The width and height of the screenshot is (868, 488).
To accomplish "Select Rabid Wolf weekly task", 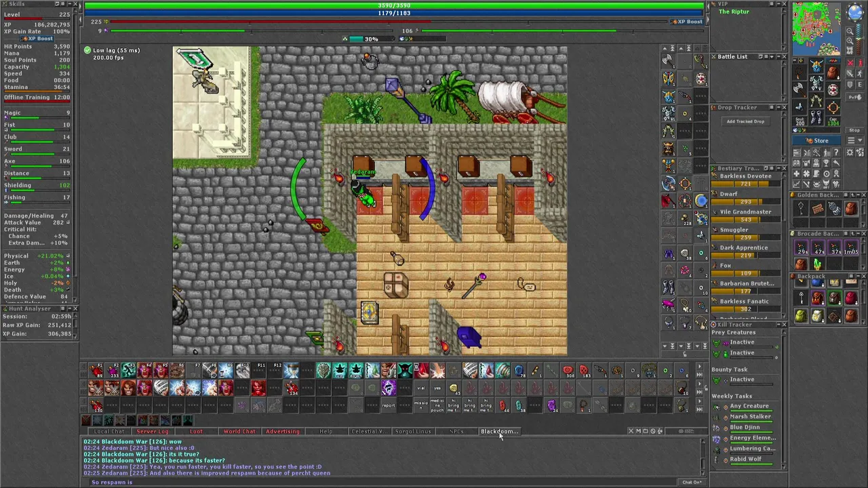I will click(x=745, y=460).
